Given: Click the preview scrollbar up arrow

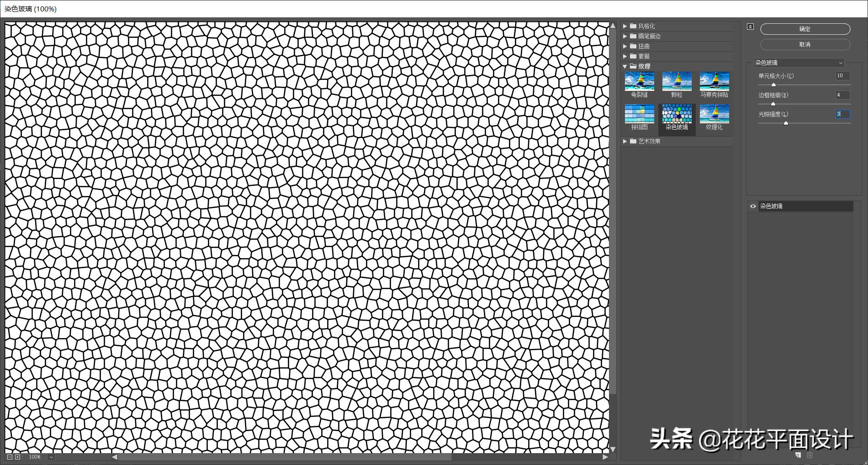Looking at the screenshot, I should pos(613,26).
